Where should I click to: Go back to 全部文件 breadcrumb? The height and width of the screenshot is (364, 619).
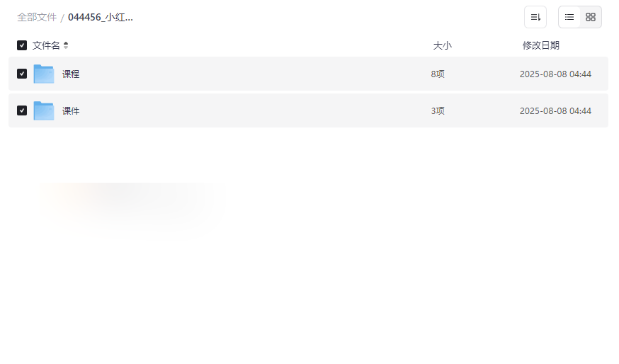(37, 17)
